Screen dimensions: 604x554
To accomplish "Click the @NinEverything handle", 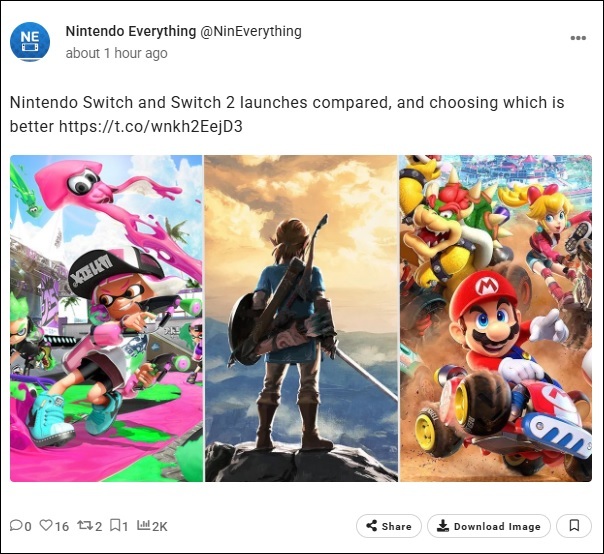I will tap(251, 31).
